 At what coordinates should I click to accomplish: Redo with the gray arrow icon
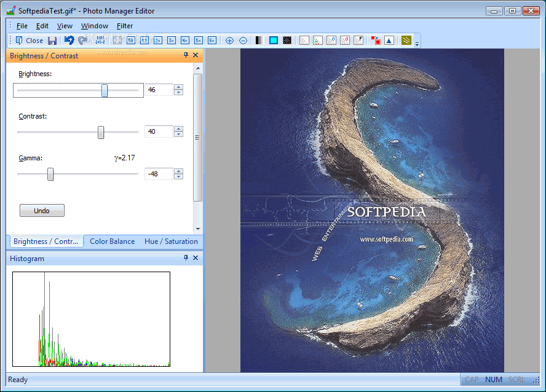tap(83, 41)
